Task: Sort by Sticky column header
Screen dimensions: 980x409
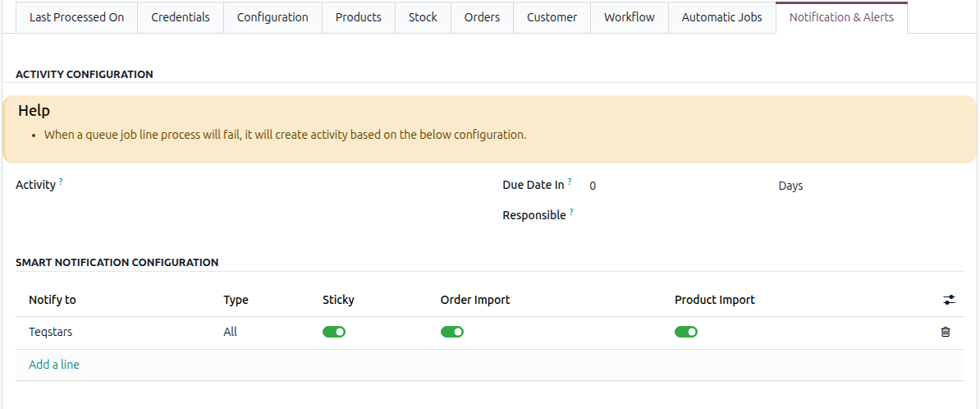Action: pos(338,300)
